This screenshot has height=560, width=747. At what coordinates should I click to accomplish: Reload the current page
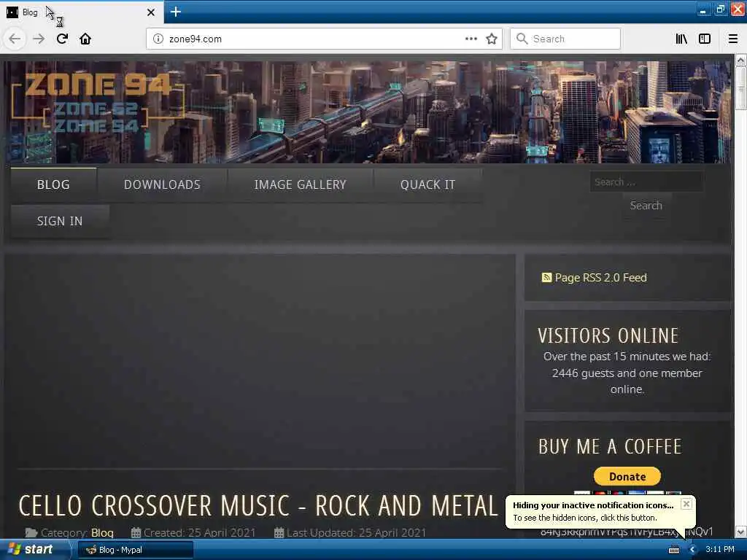point(62,39)
